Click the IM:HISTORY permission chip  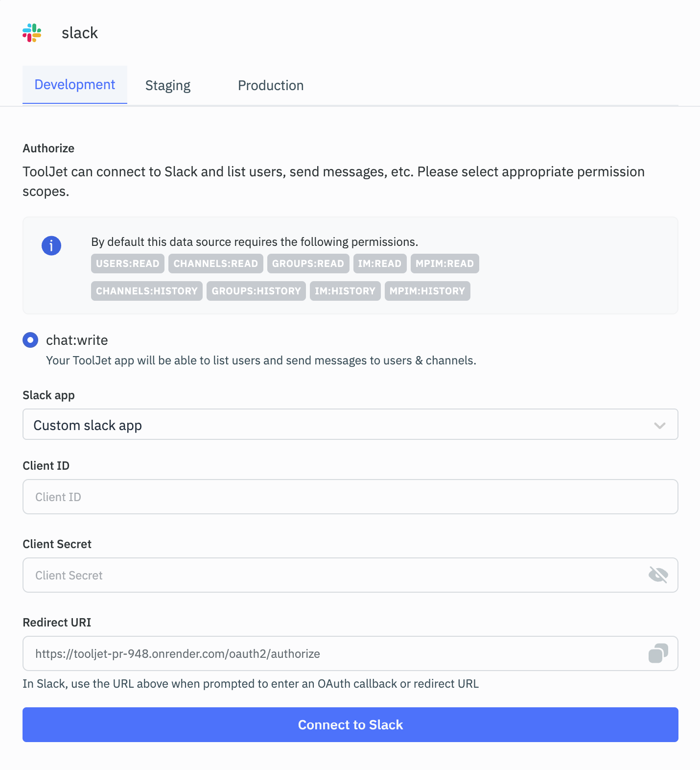(345, 290)
